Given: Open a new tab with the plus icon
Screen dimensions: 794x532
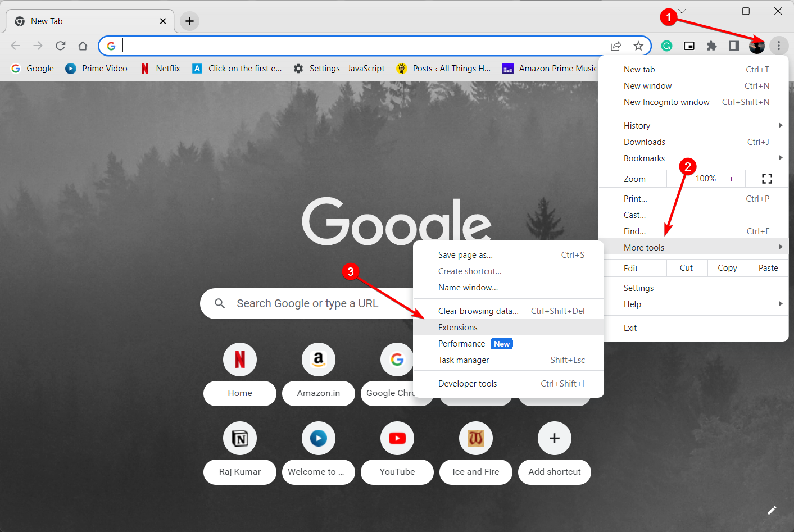Looking at the screenshot, I should click(189, 21).
